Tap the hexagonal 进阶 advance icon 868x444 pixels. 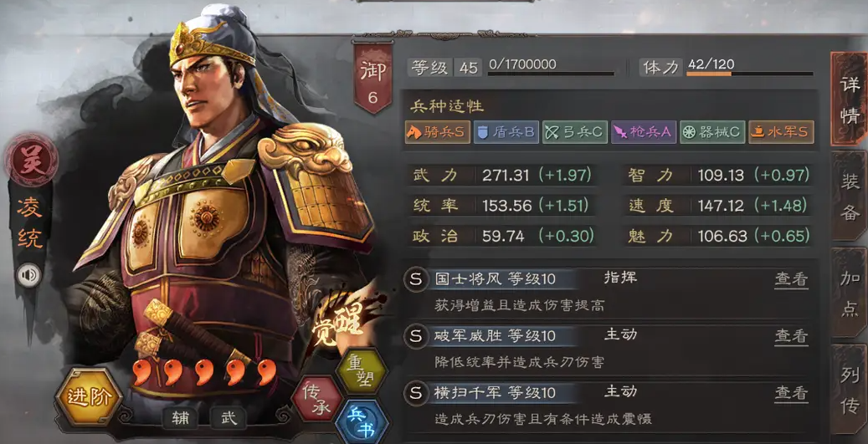click(89, 397)
